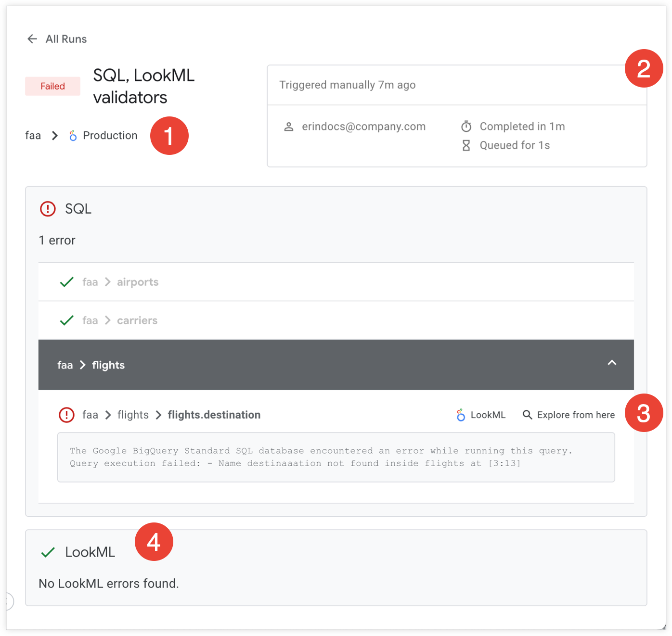This screenshot has width=672, height=636.
Task: Click the stopwatch icon beside Completed in 1m
Action: [466, 126]
